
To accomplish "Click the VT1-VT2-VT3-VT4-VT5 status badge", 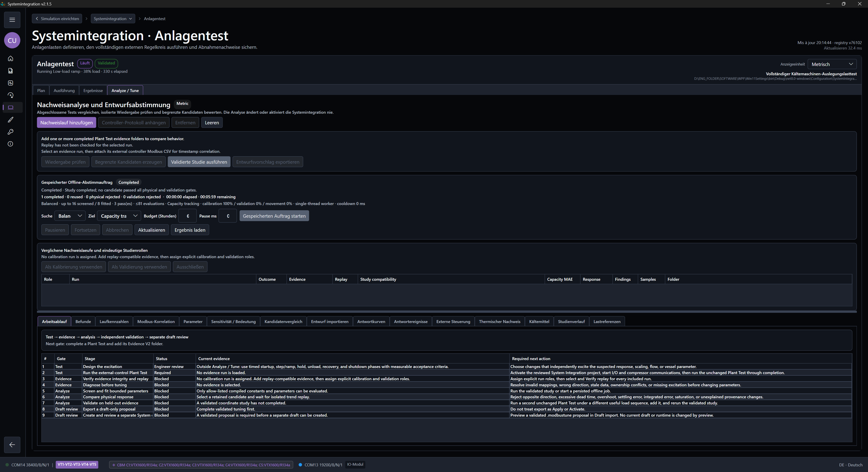I will point(77,465).
